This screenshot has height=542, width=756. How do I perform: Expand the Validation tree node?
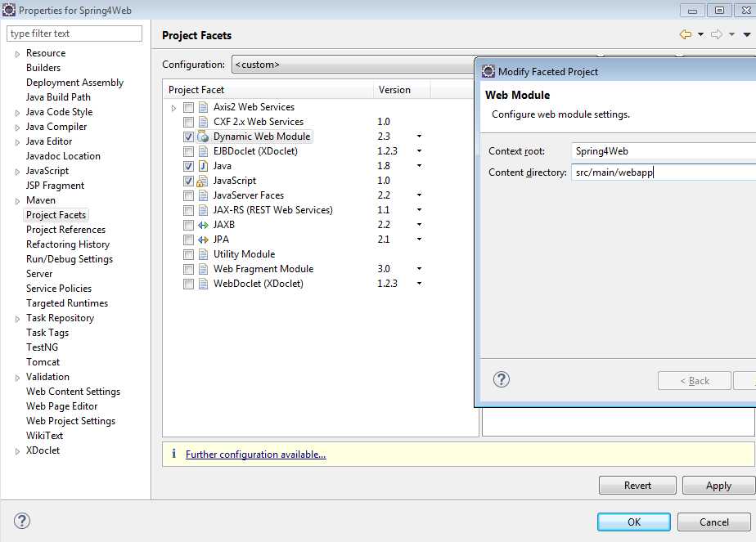pyautogui.click(x=17, y=378)
